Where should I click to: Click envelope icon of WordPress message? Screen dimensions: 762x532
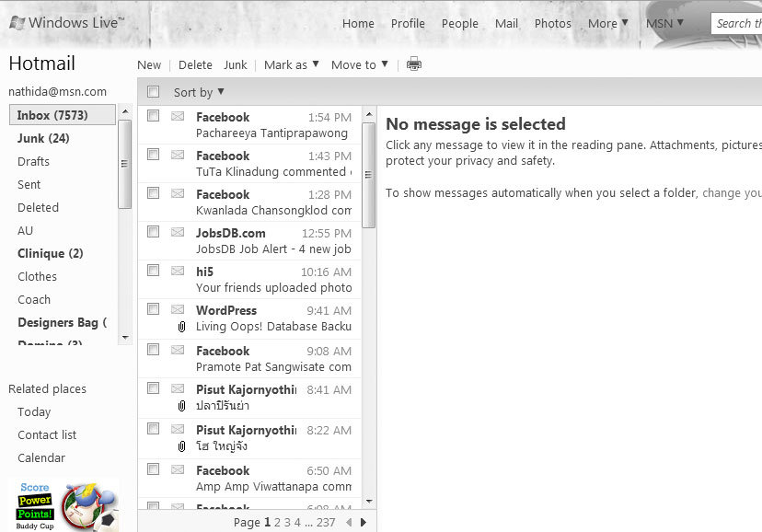(x=178, y=309)
